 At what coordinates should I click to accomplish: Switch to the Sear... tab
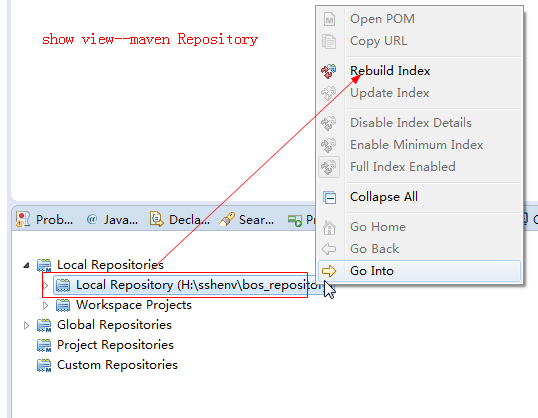tap(247, 220)
